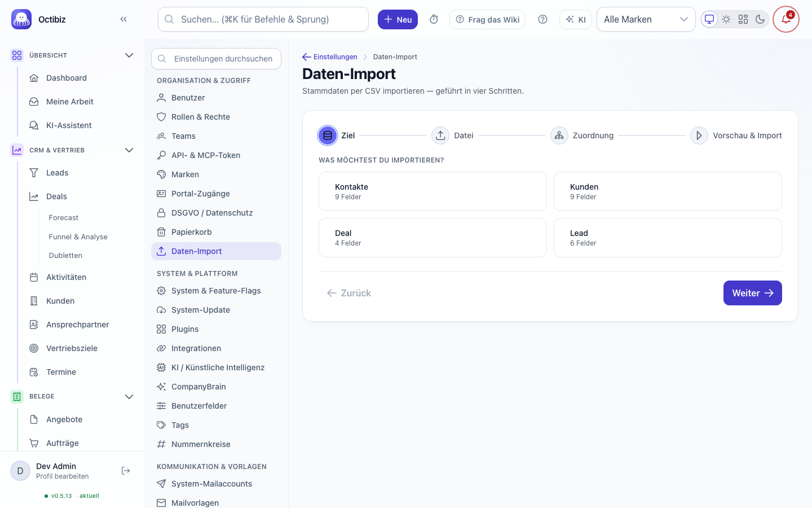Open System & Feature-Flags settings
This screenshot has height=508, width=812.
point(216,291)
